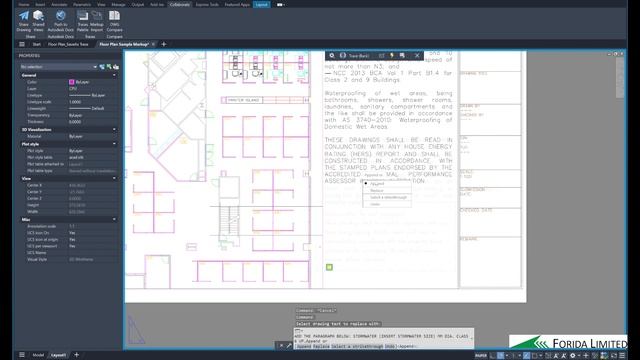Click the green markup marker in drawing
Screen dimensions: 640x360
point(329,267)
